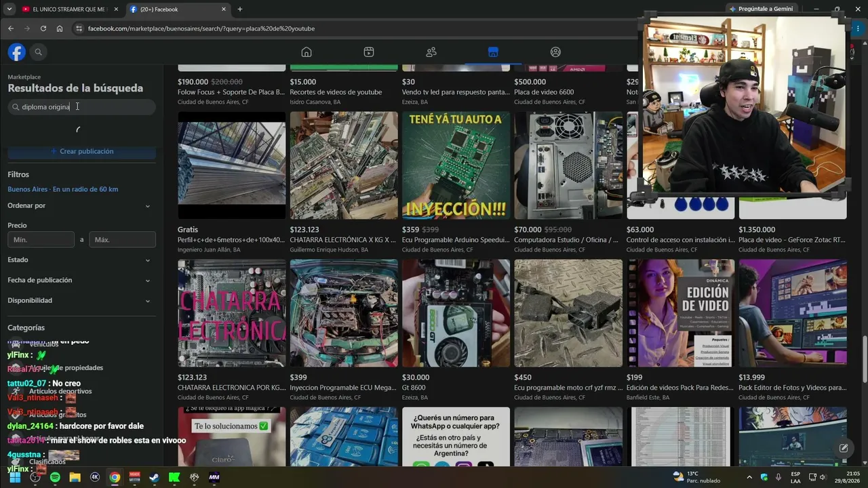Open File Explorer from the taskbar
Screen dimensions: 868x488
[x=75, y=477]
